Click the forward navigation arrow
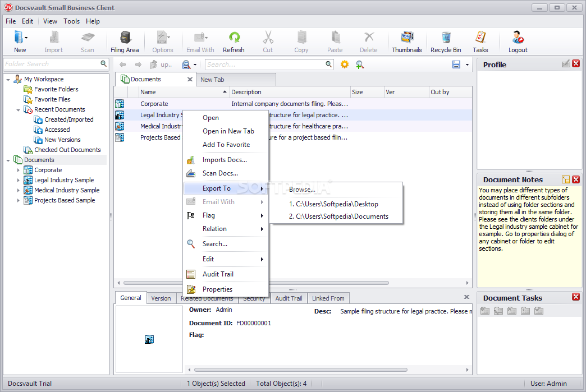586x392 pixels. point(138,64)
